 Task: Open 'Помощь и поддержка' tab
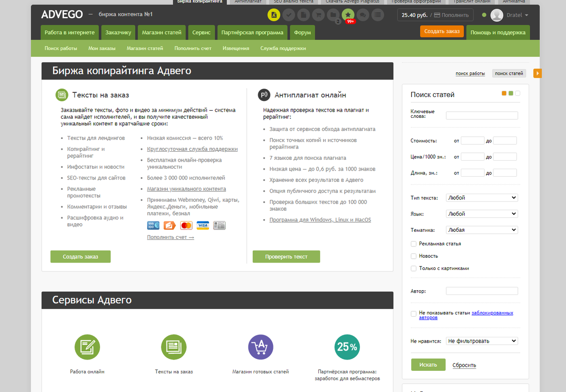498,33
